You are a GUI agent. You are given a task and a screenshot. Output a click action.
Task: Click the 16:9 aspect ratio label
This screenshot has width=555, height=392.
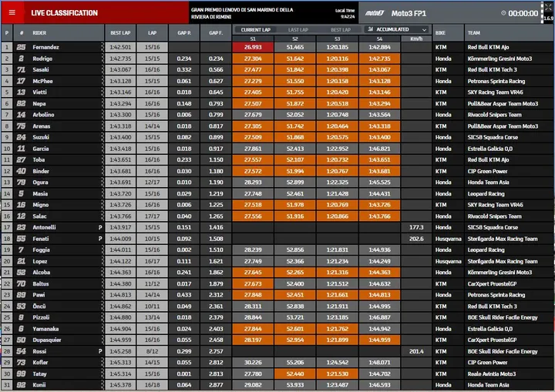[548, 18]
